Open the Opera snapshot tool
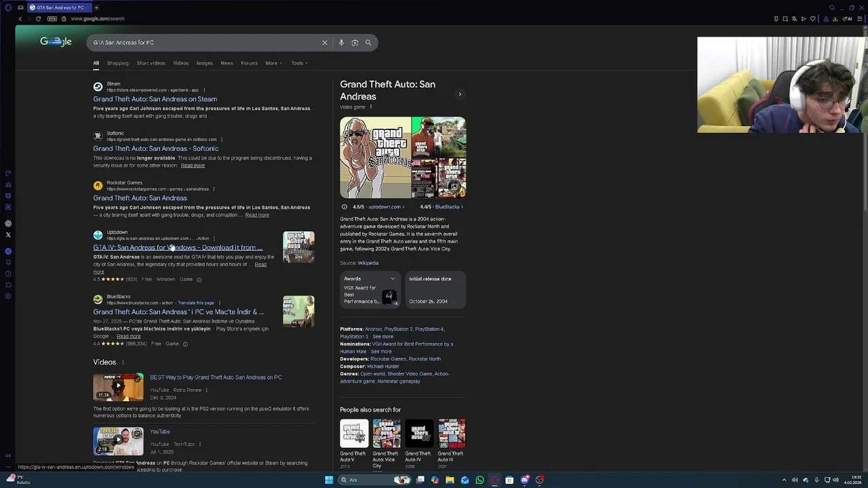 click(x=785, y=19)
